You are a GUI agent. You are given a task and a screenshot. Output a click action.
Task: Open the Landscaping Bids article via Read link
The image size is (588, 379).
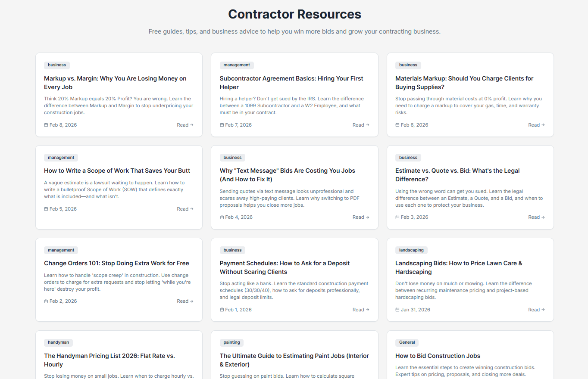pyautogui.click(x=536, y=310)
